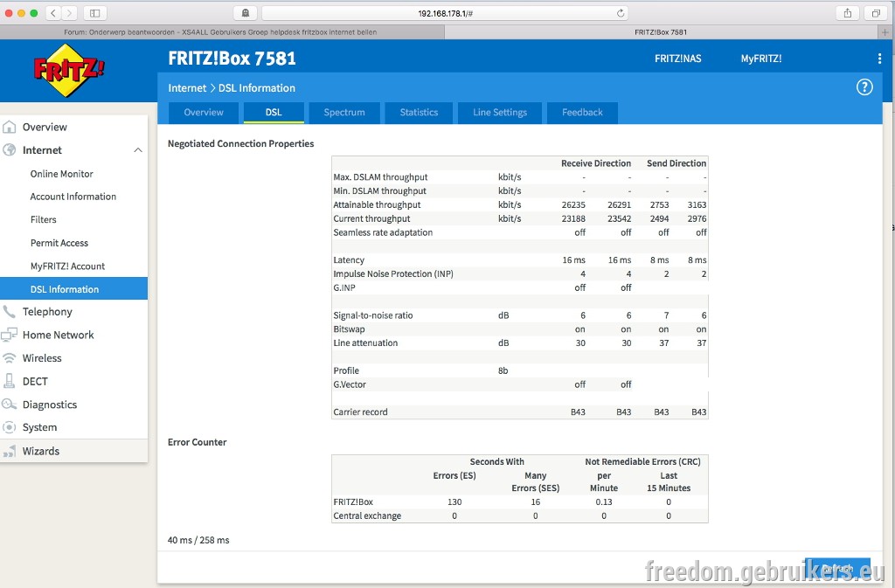The image size is (895, 588).
Task: Click the FRITZ! logo
Action: (69, 70)
